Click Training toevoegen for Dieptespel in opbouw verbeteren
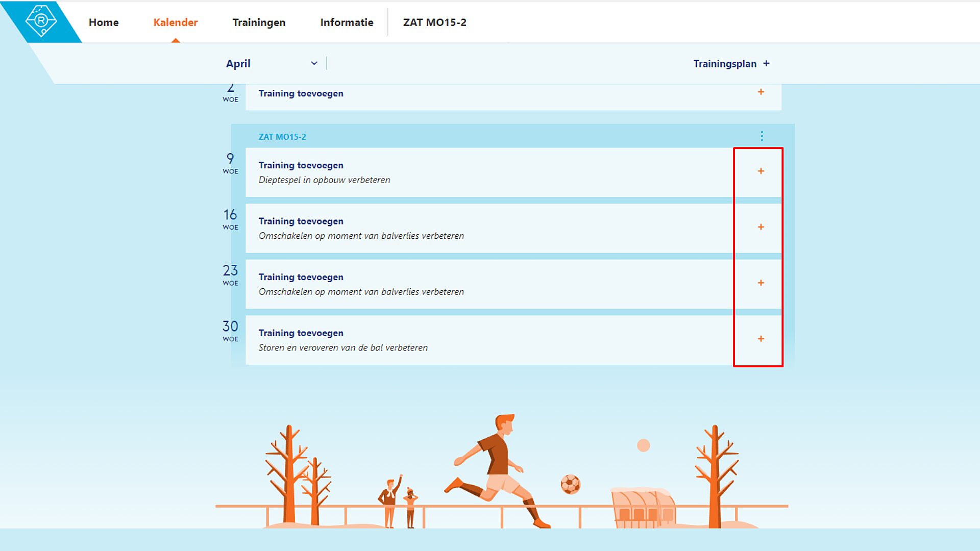Screen dimensions: 980x551 [301, 165]
